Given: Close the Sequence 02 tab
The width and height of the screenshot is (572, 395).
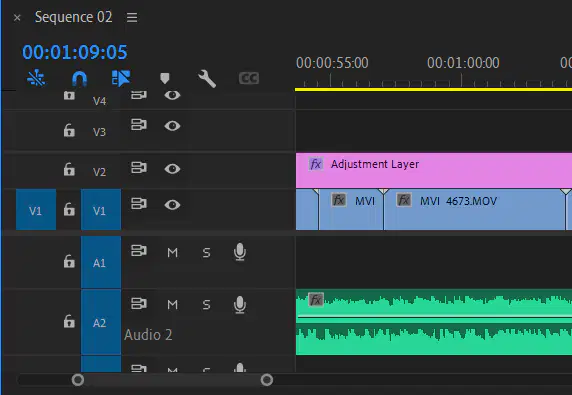Looking at the screenshot, I should pyautogui.click(x=17, y=18).
